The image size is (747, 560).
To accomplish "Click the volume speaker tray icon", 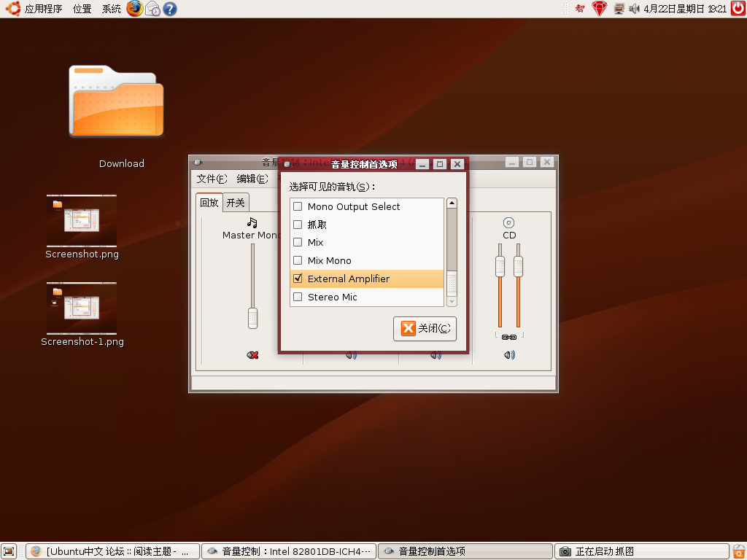I will point(634,9).
